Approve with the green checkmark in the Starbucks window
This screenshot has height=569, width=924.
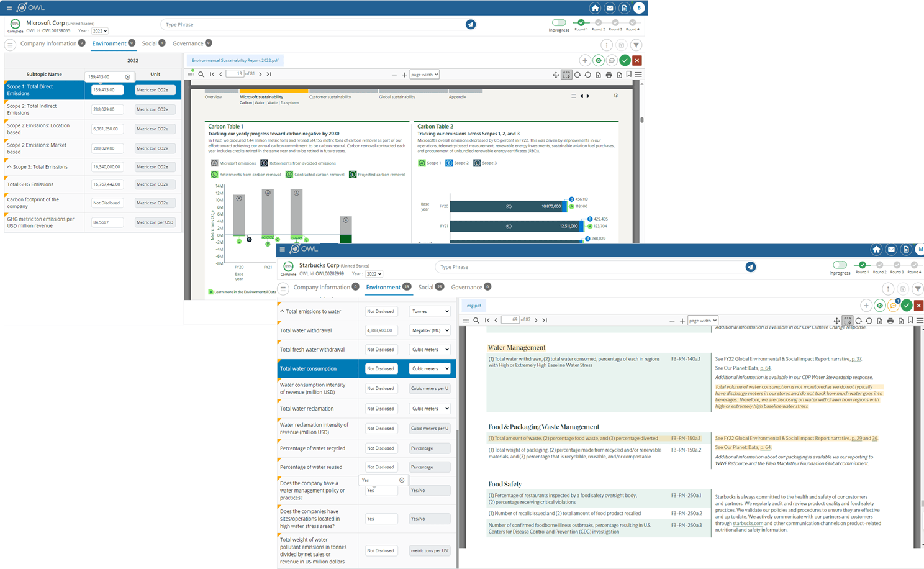[x=907, y=305]
